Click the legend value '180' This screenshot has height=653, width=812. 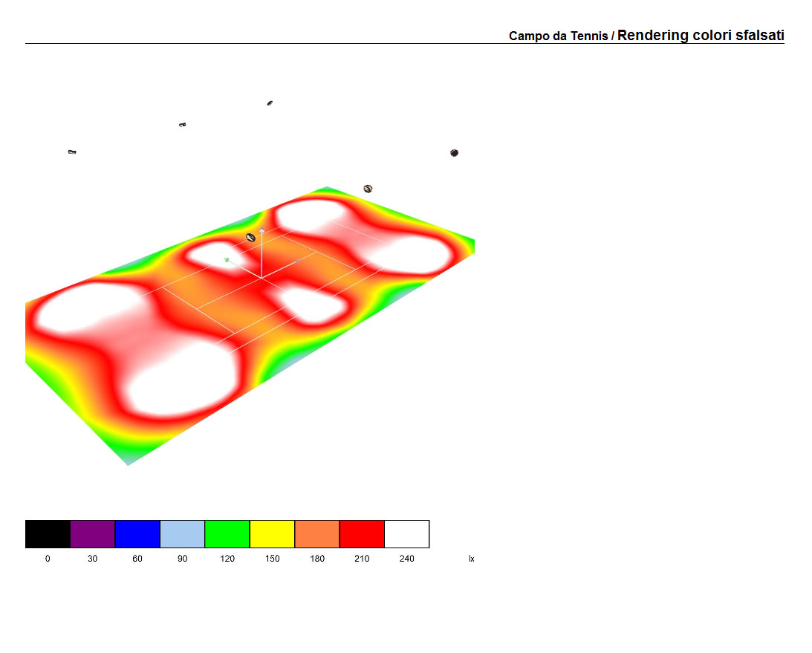(x=317, y=559)
